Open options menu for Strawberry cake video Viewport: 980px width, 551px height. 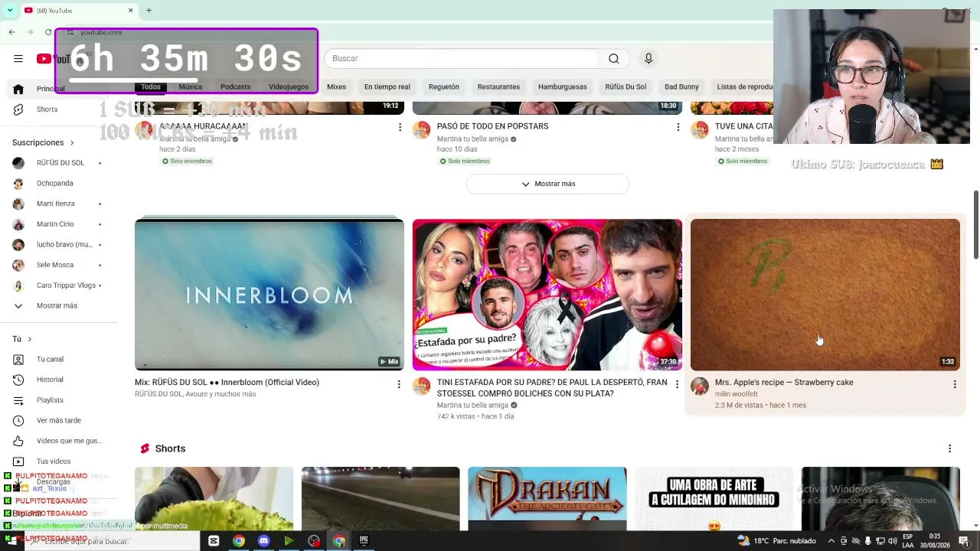pyautogui.click(x=955, y=383)
